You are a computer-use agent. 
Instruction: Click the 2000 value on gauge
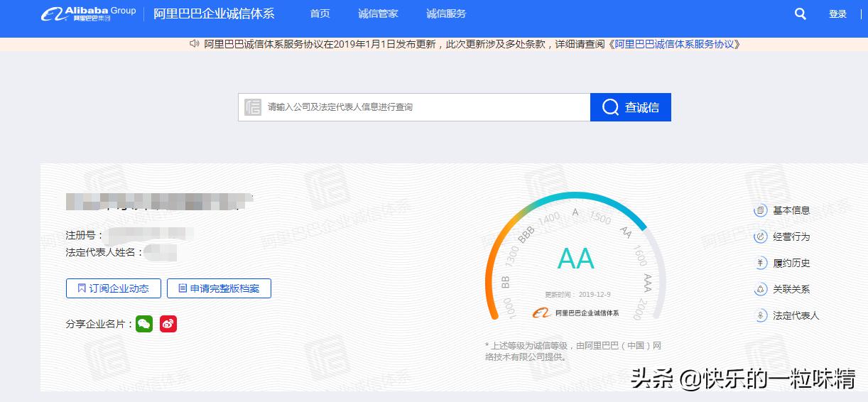click(x=641, y=309)
